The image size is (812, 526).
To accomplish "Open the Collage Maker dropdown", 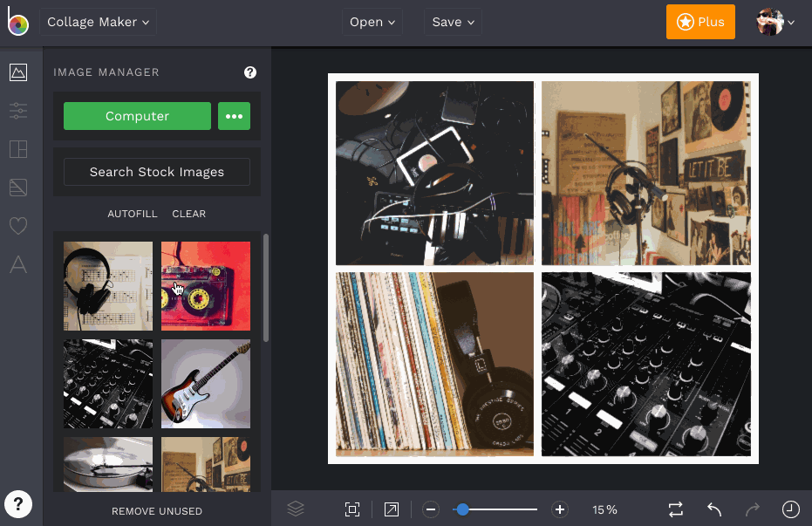I will (x=98, y=22).
